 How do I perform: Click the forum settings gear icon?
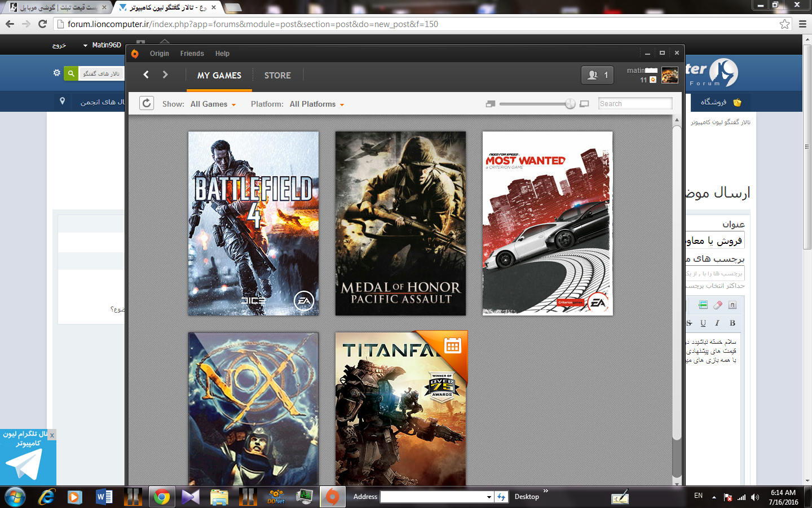coord(56,73)
